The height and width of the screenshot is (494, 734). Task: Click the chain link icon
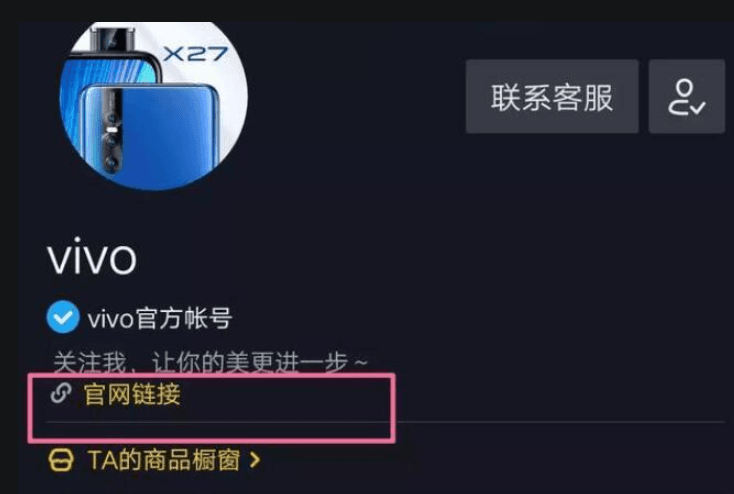coord(61,393)
